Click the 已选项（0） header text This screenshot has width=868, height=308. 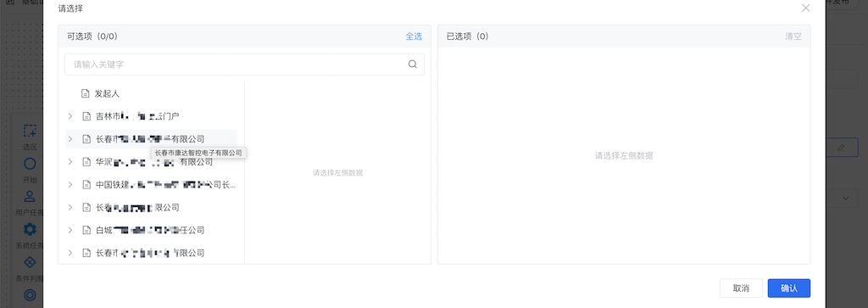point(467,36)
